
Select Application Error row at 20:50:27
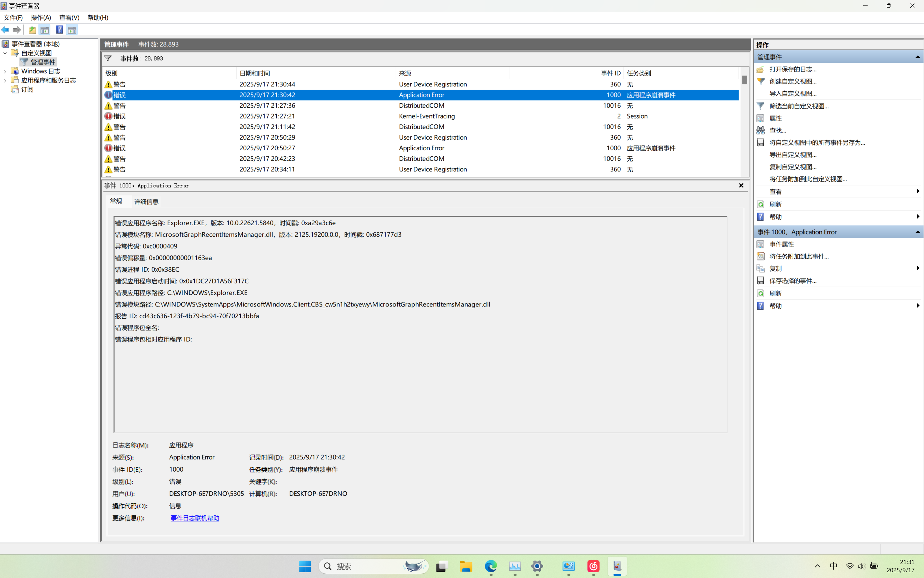[421, 148]
